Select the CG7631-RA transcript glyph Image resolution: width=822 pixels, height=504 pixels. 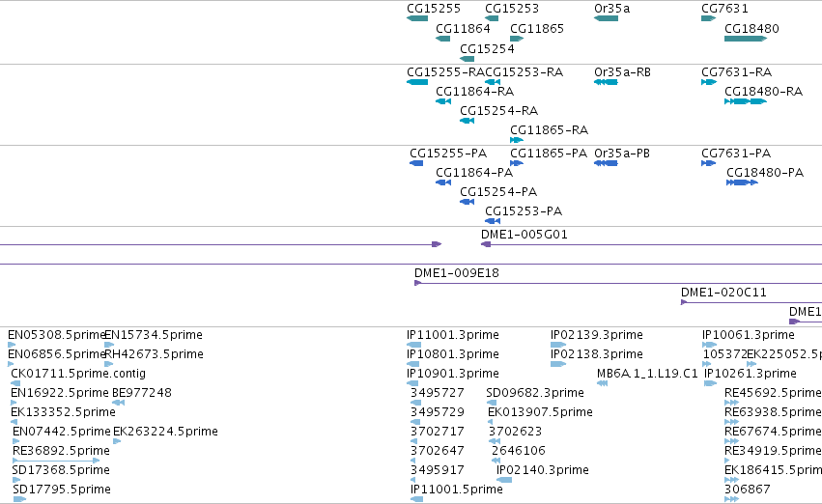(x=709, y=82)
